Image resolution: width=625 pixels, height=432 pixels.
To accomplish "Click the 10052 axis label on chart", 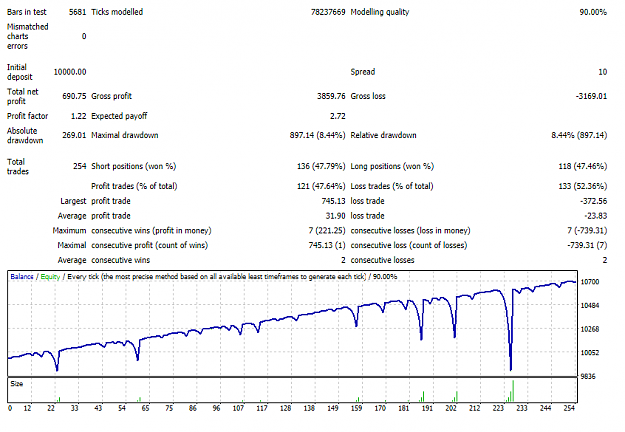I will 590,353.
